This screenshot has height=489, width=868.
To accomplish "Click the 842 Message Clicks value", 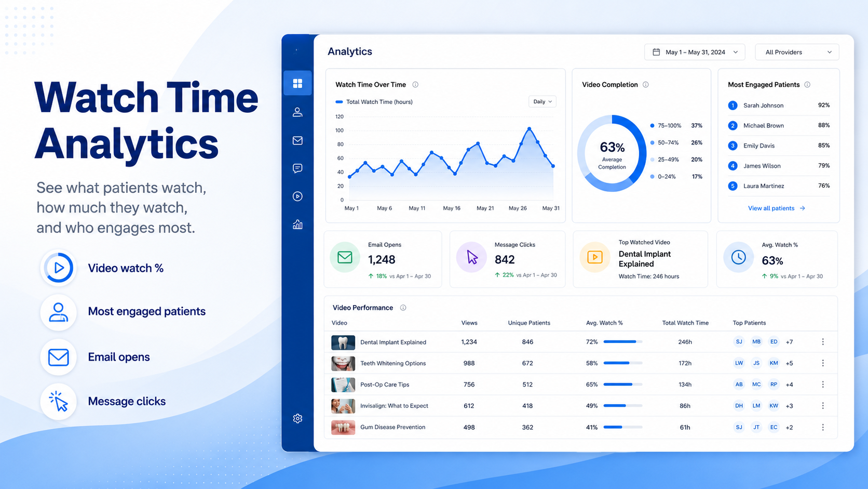I will coord(505,259).
